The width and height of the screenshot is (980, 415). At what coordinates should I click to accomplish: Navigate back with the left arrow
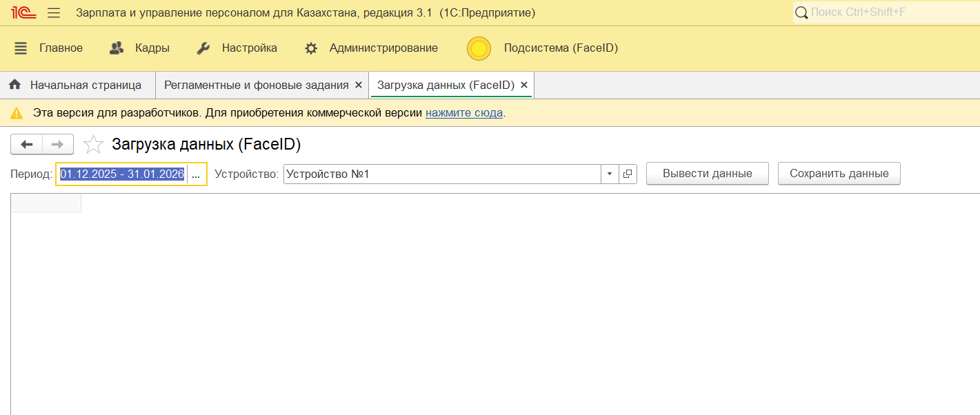coord(27,144)
